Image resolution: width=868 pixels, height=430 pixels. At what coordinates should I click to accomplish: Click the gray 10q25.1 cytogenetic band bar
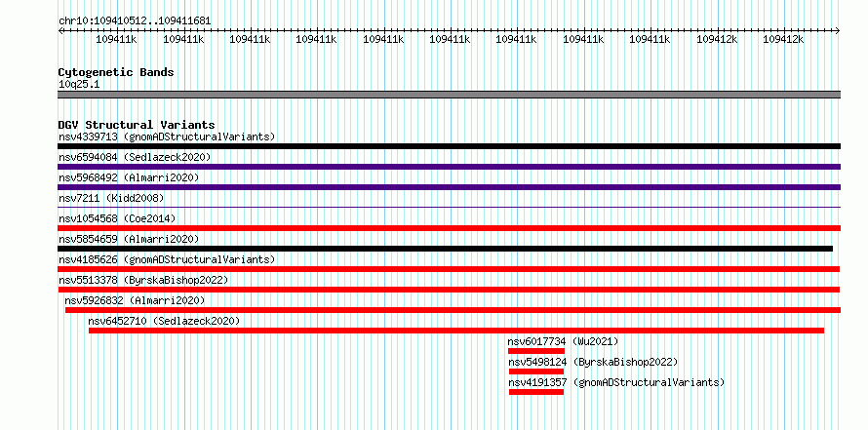pyautogui.click(x=449, y=95)
